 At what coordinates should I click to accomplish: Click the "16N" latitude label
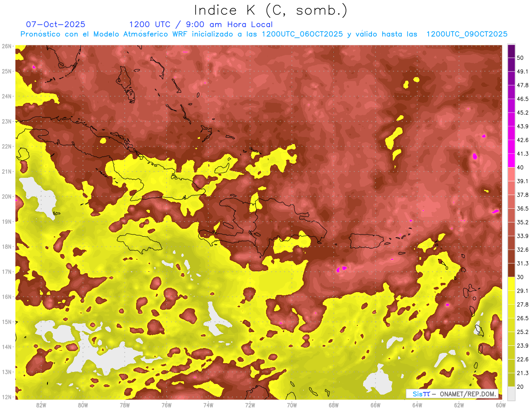coord(6,297)
